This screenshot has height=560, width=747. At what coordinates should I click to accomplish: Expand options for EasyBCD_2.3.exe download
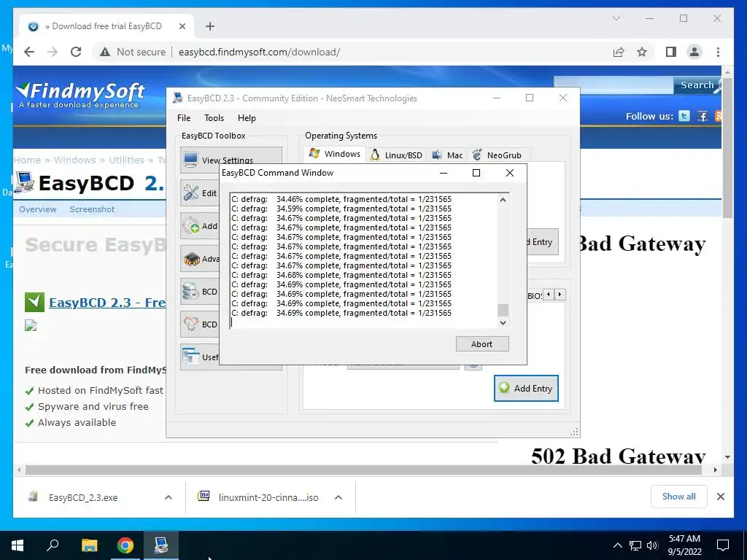click(169, 497)
